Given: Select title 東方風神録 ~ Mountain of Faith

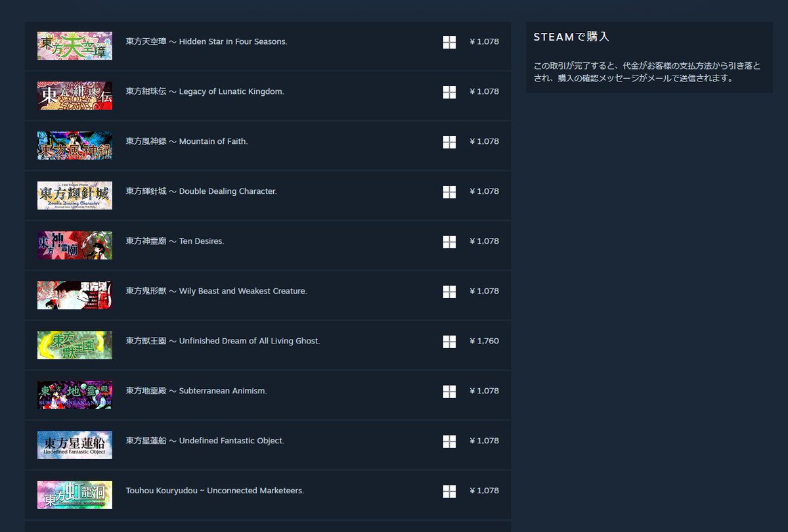Looking at the screenshot, I should pos(186,141).
